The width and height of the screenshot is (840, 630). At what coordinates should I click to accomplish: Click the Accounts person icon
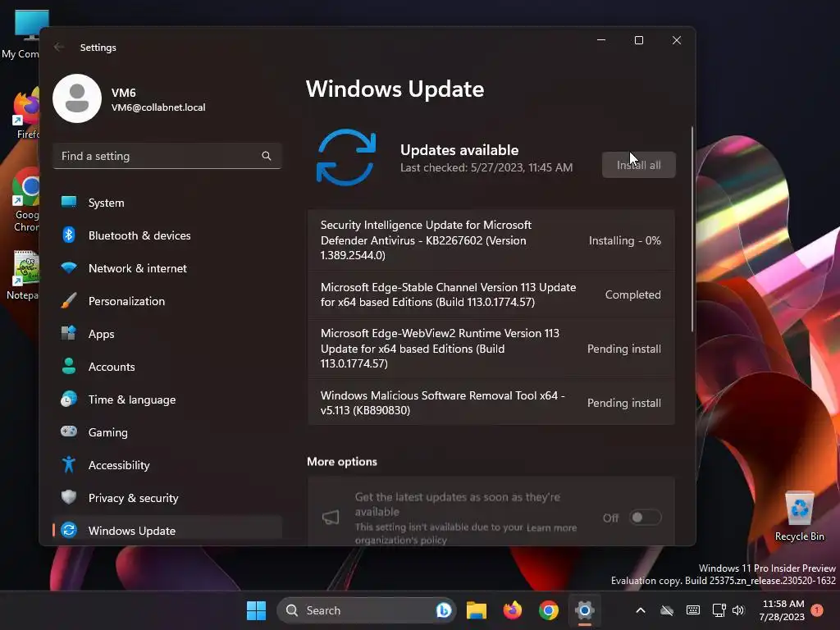[69, 366]
